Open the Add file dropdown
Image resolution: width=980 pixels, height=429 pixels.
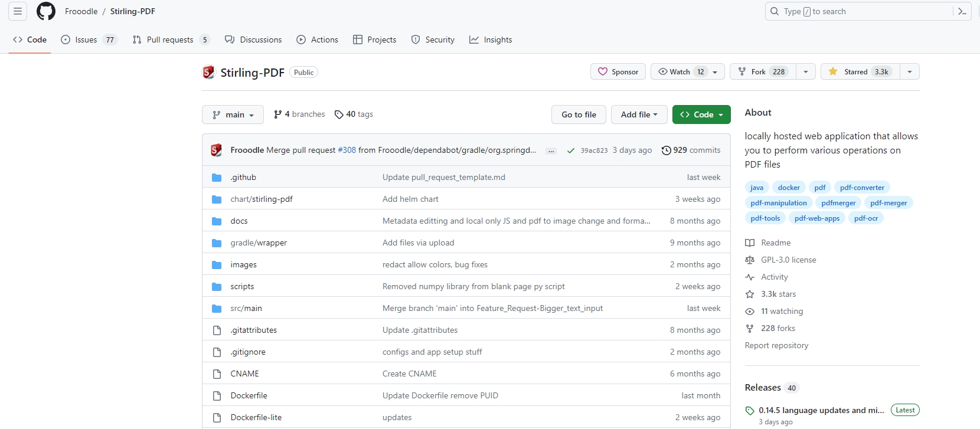tap(639, 114)
